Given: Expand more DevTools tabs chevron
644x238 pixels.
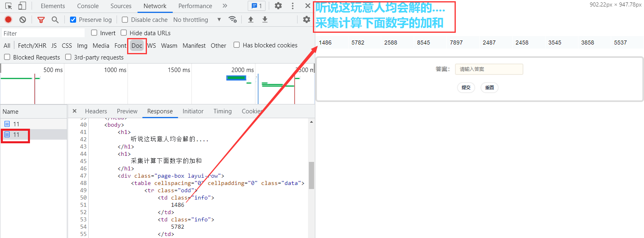Looking at the screenshot, I should click(x=225, y=6).
